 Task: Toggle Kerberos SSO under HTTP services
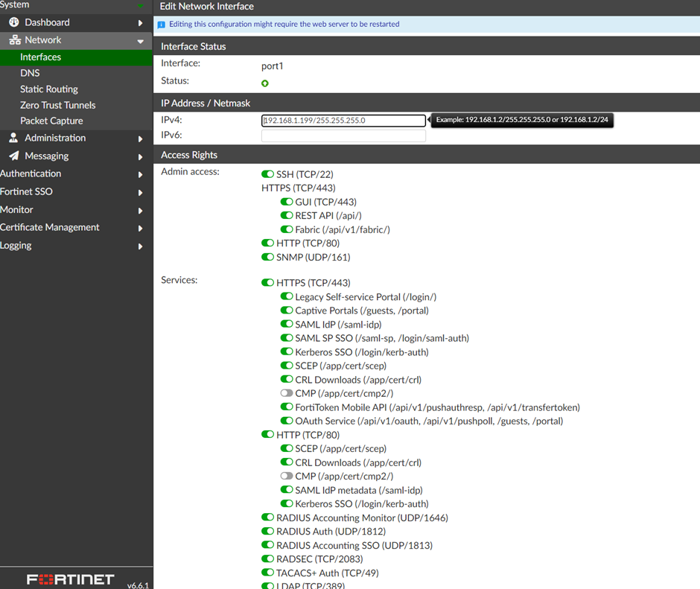click(x=287, y=503)
